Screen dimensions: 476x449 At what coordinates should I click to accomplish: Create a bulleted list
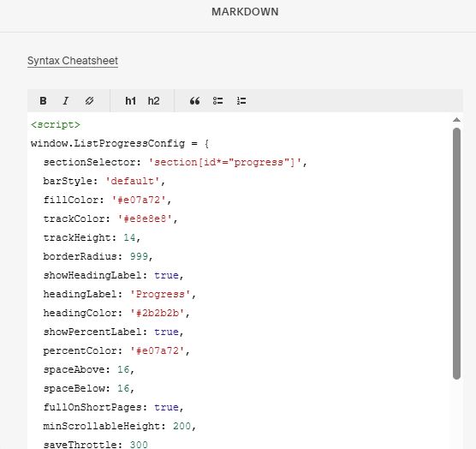pos(218,101)
